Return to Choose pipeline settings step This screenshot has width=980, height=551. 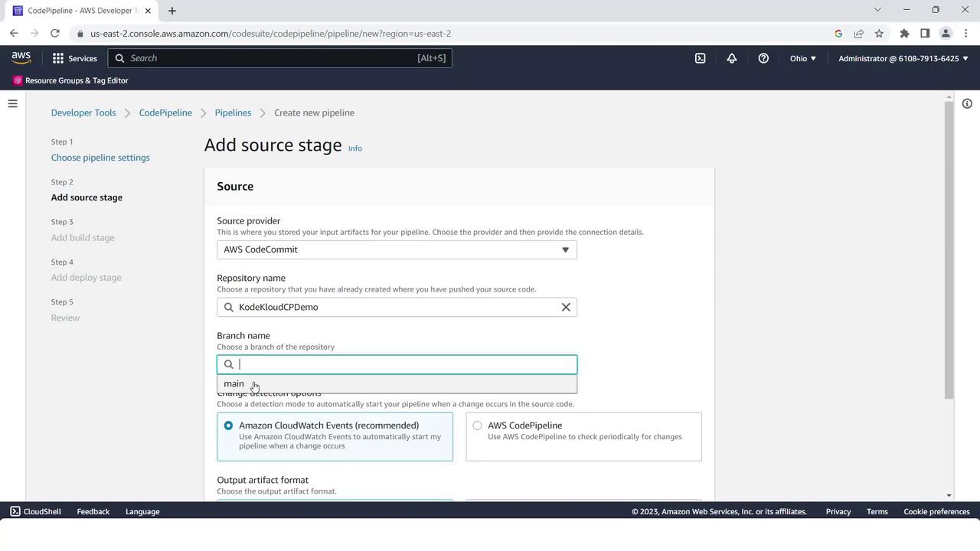100,158
